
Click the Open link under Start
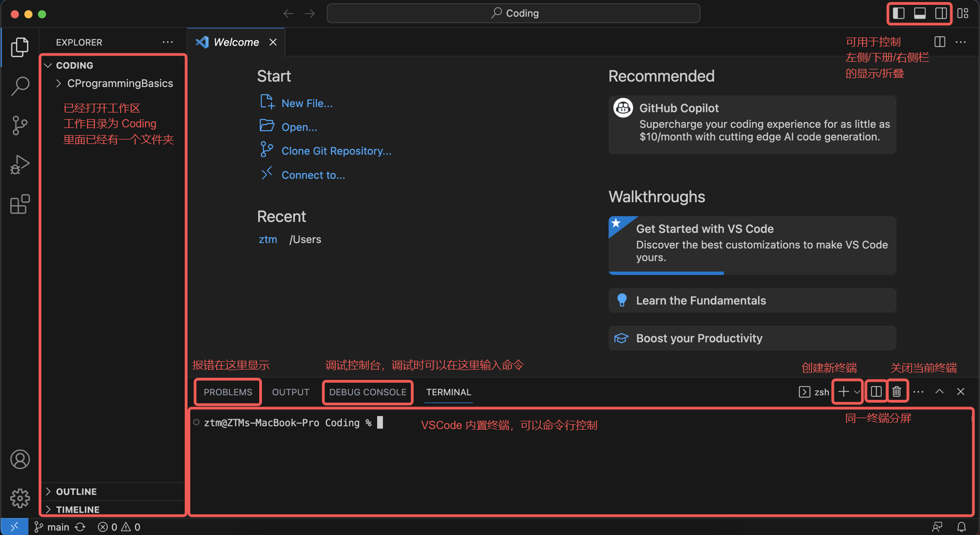tap(299, 127)
